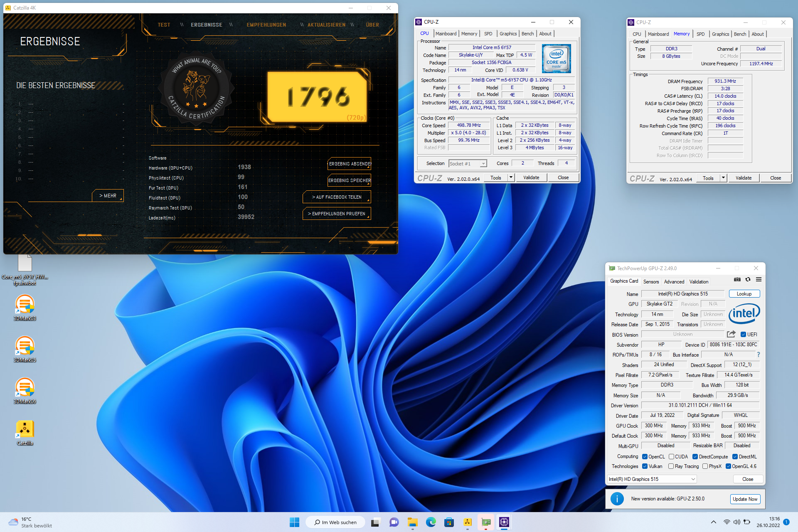Toggle the DirectML checkbox
This screenshot has width=798, height=532.
(735, 456)
